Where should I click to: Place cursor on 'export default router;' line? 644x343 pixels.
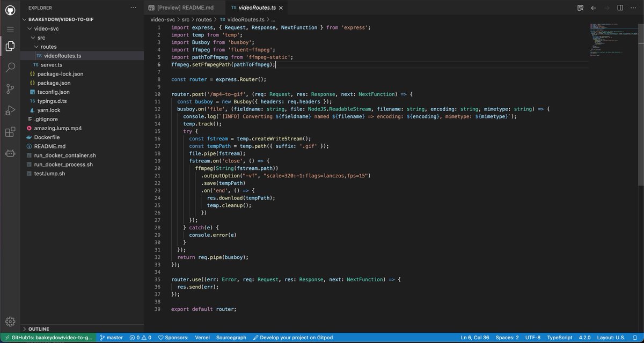pyautogui.click(x=204, y=309)
